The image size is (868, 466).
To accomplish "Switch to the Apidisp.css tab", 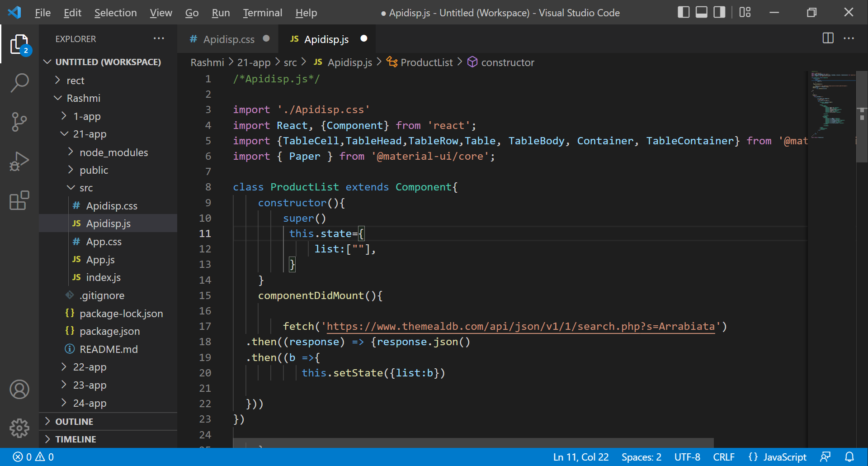I will point(229,39).
